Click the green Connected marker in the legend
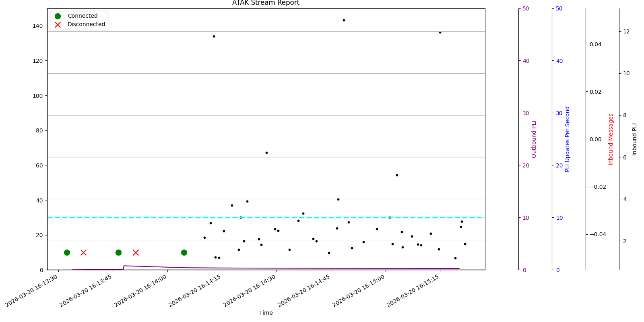The width and height of the screenshot is (644, 322). click(58, 16)
